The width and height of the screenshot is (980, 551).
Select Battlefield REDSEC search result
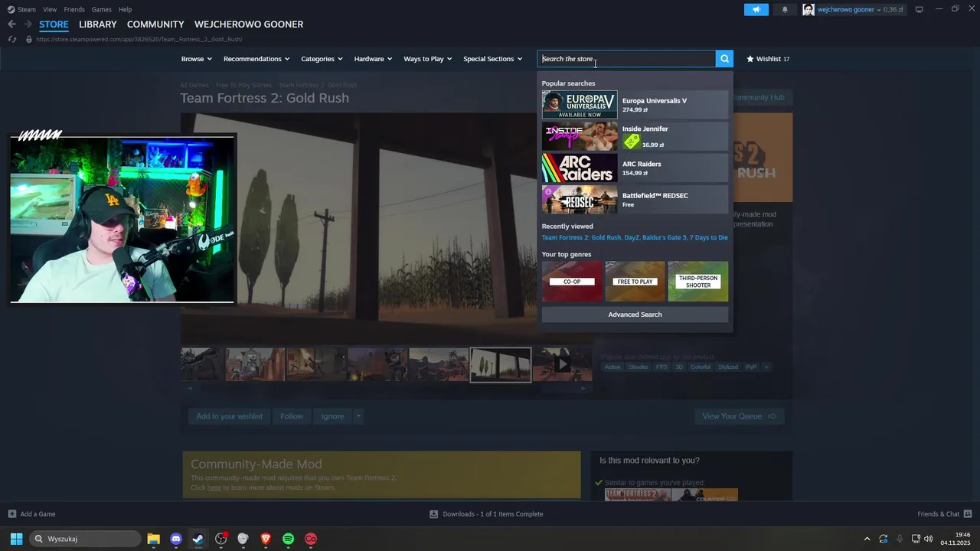point(635,199)
